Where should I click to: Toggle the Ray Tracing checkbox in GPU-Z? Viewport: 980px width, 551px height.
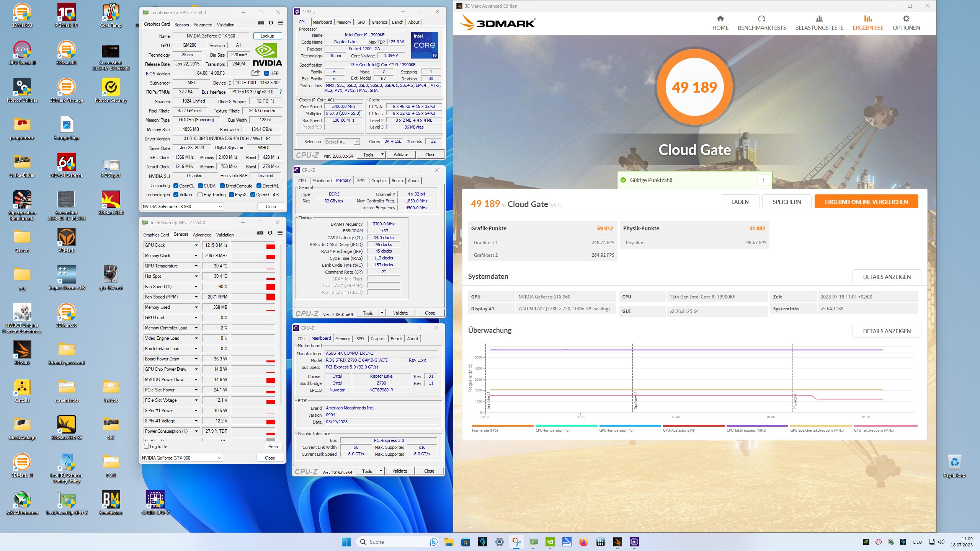point(200,195)
